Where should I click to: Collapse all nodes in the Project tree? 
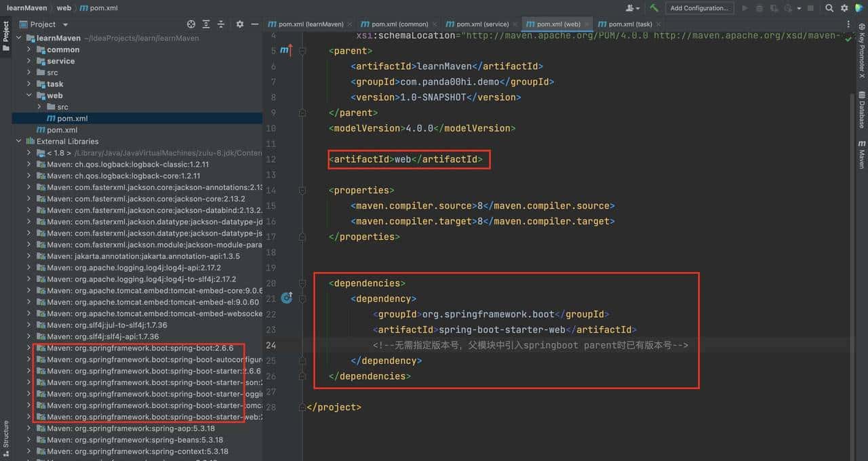220,23
